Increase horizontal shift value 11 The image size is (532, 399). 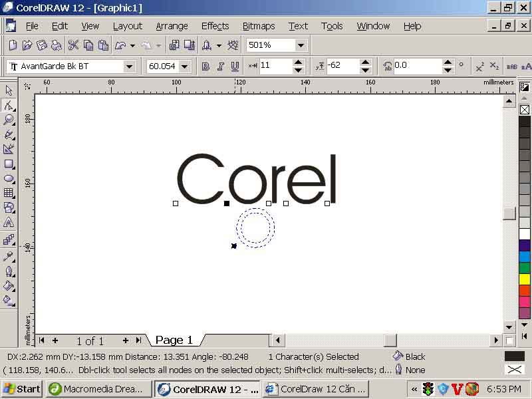click(298, 63)
